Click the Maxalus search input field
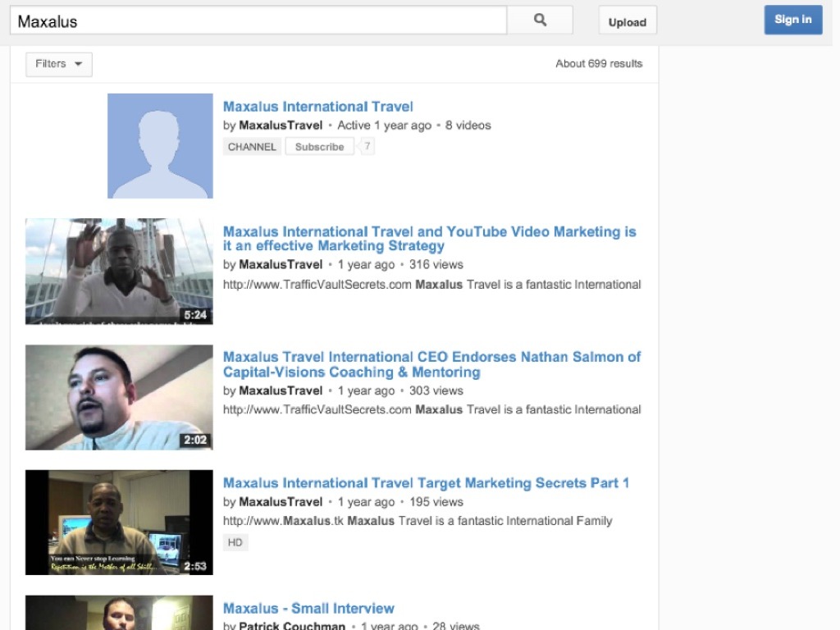 (258, 21)
